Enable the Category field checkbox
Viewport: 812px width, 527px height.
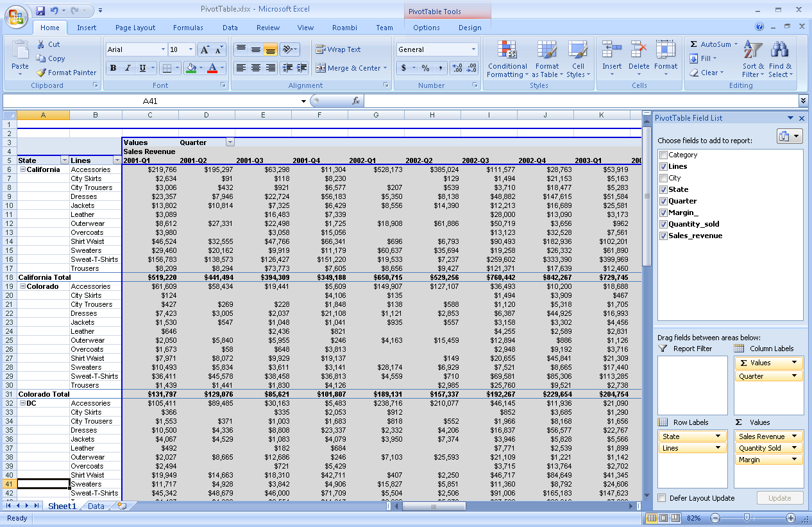click(663, 155)
